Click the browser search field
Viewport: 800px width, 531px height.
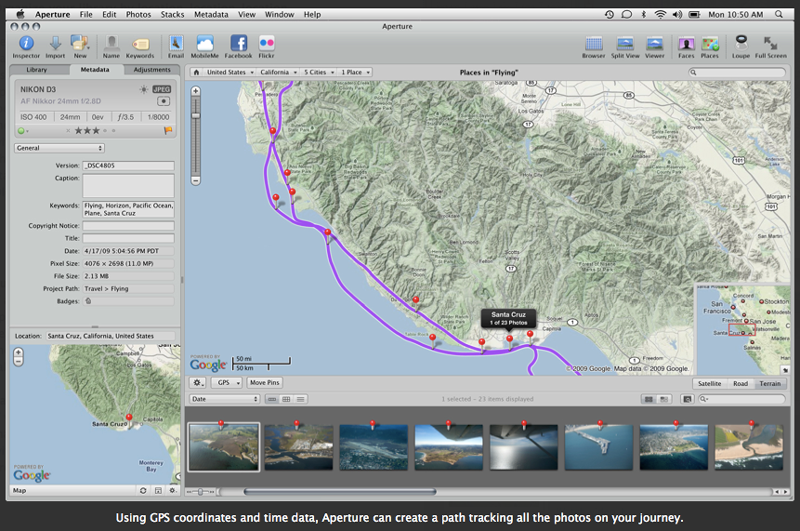(x=741, y=399)
